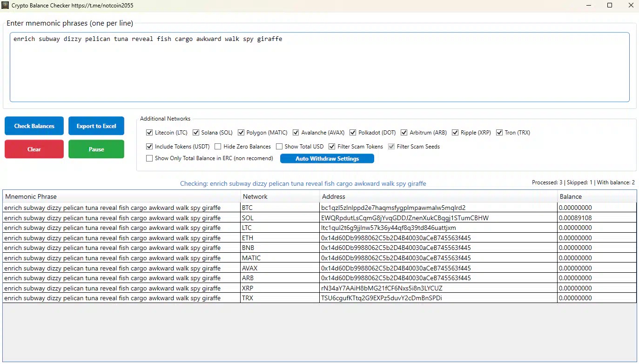
Task: Toggle the Litecoin (LTC) checkbox
Action: pos(149,133)
